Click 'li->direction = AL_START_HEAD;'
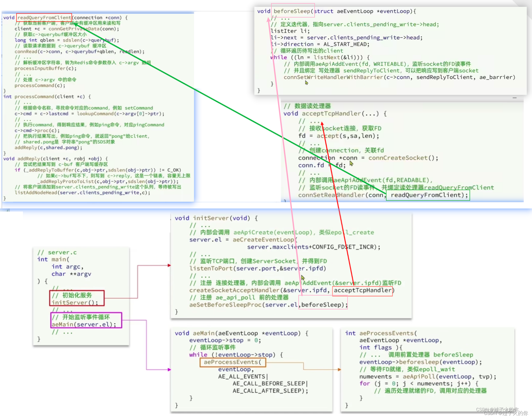Screen dimensions: 532x418 pyautogui.click(x=320, y=44)
